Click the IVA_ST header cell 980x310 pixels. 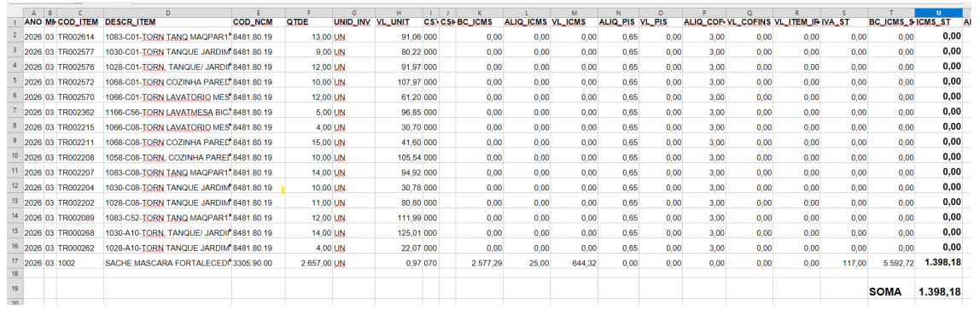point(844,22)
